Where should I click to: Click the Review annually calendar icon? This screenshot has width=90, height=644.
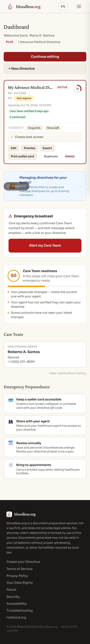click(11, 443)
